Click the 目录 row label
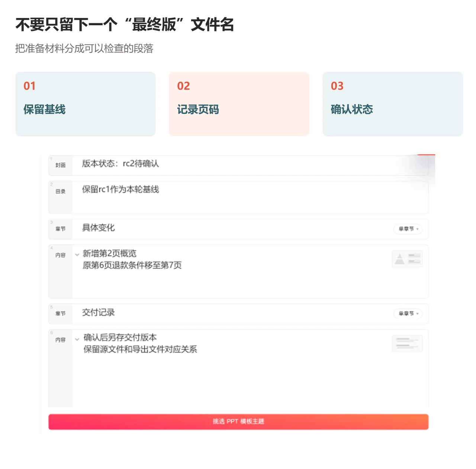The width and height of the screenshot is (476, 469). (61, 191)
